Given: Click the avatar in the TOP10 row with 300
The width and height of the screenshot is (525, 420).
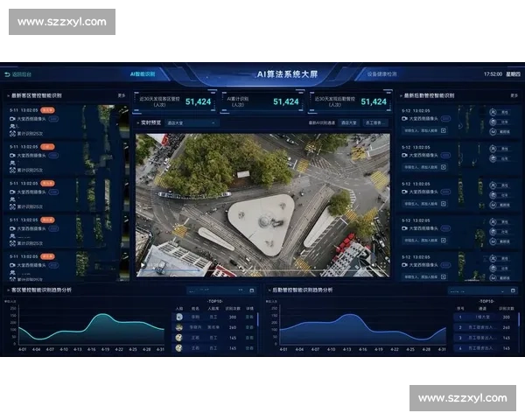Looking at the screenshot, I should [x=179, y=317].
